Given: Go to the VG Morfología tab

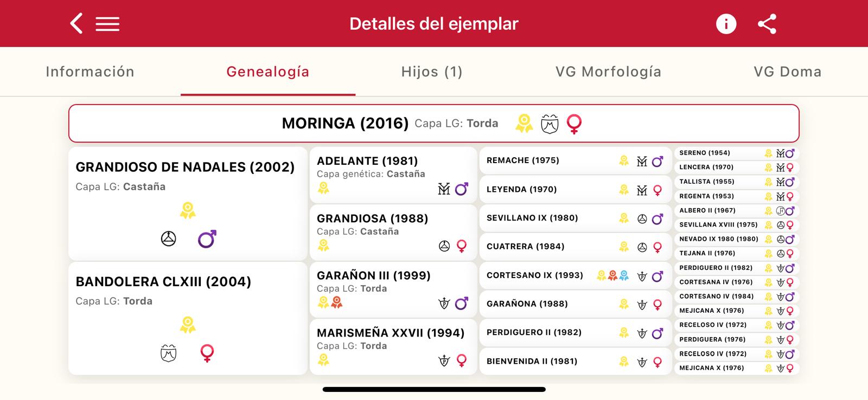Looking at the screenshot, I should click(609, 72).
